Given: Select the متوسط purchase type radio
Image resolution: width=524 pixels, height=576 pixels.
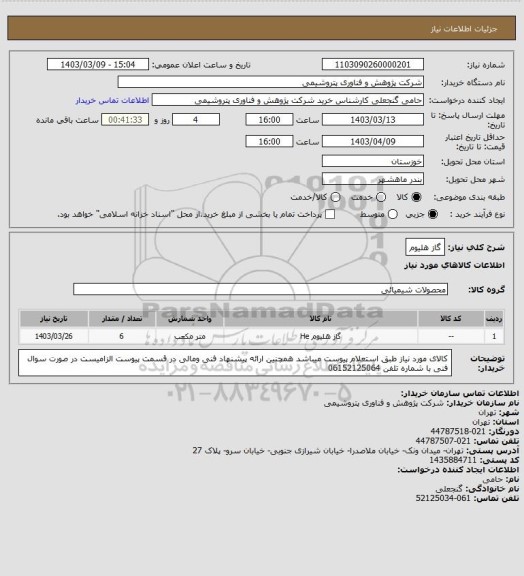Looking at the screenshot, I should tap(393, 214).
